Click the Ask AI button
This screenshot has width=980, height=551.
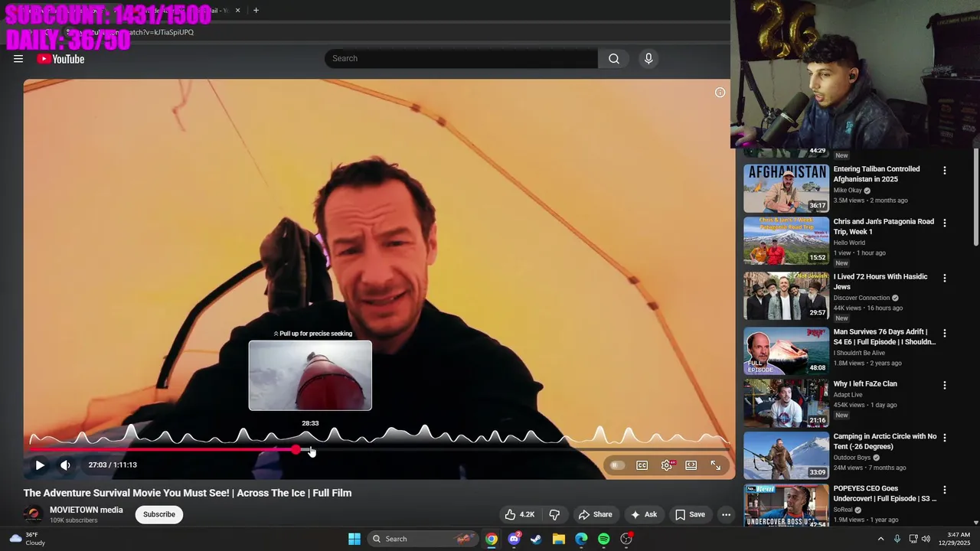(x=643, y=514)
